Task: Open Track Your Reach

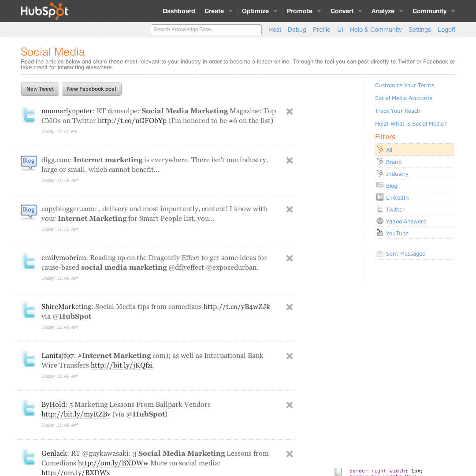Action: point(398,111)
